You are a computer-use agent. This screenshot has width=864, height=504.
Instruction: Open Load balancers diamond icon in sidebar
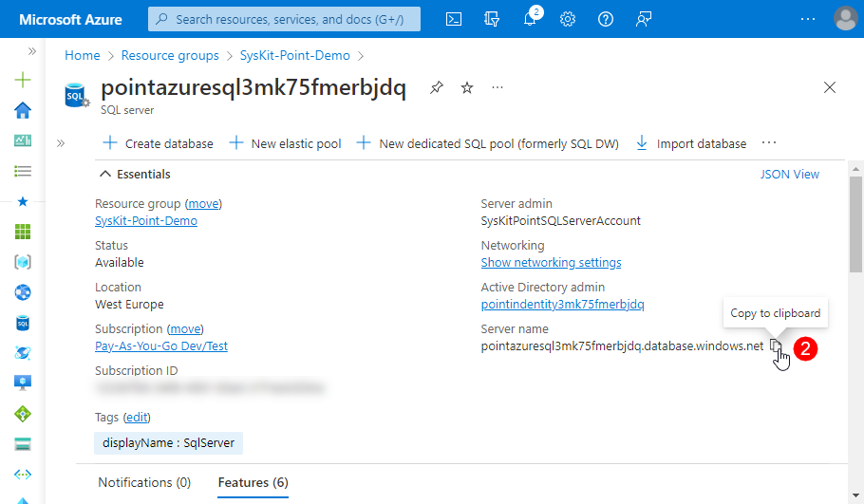(x=23, y=414)
